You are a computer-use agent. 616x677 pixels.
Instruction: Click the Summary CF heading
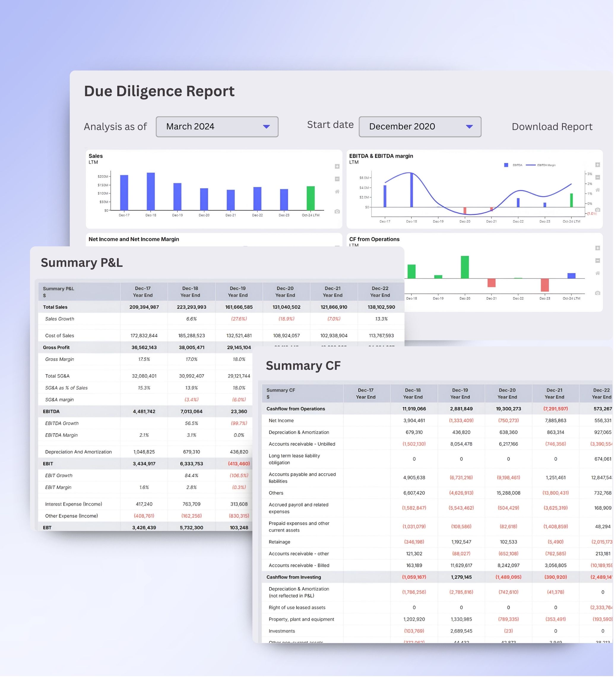(x=303, y=366)
